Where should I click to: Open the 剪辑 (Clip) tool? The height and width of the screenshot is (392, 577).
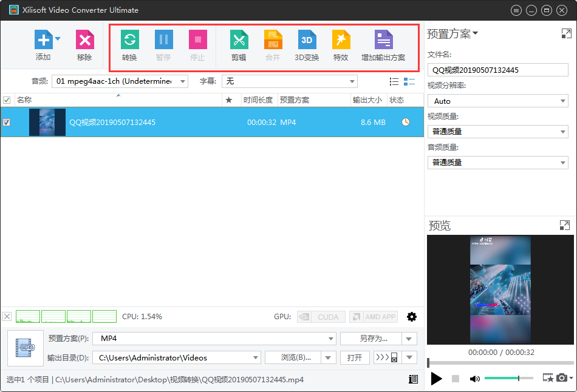tap(239, 39)
